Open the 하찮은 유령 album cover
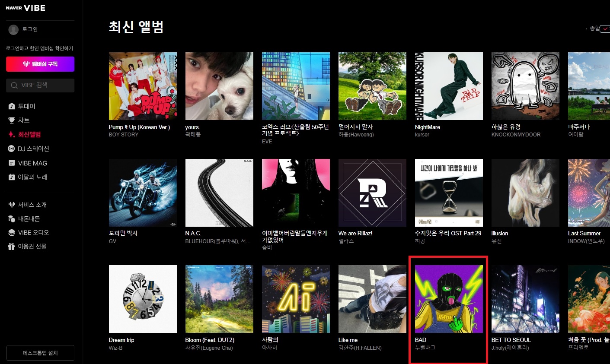 point(525,86)
